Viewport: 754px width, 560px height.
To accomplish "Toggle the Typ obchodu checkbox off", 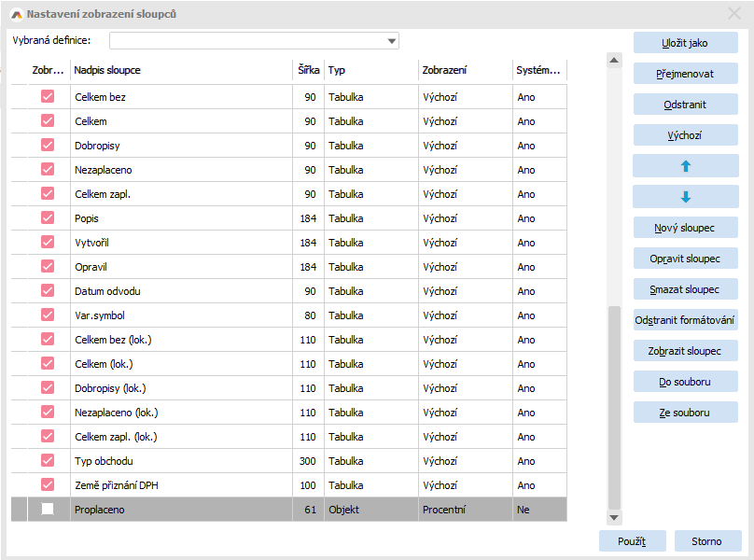I will click(48, 461).
